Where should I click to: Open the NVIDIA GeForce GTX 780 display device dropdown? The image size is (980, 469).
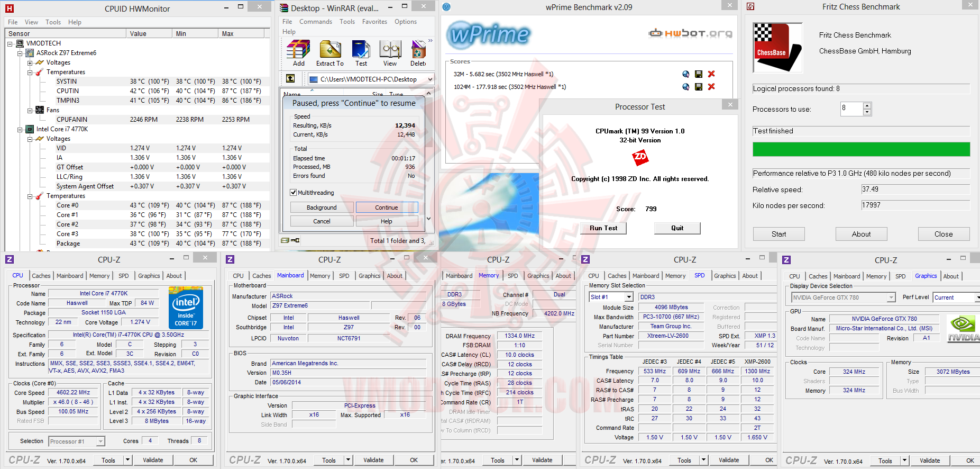coord(891,297)
